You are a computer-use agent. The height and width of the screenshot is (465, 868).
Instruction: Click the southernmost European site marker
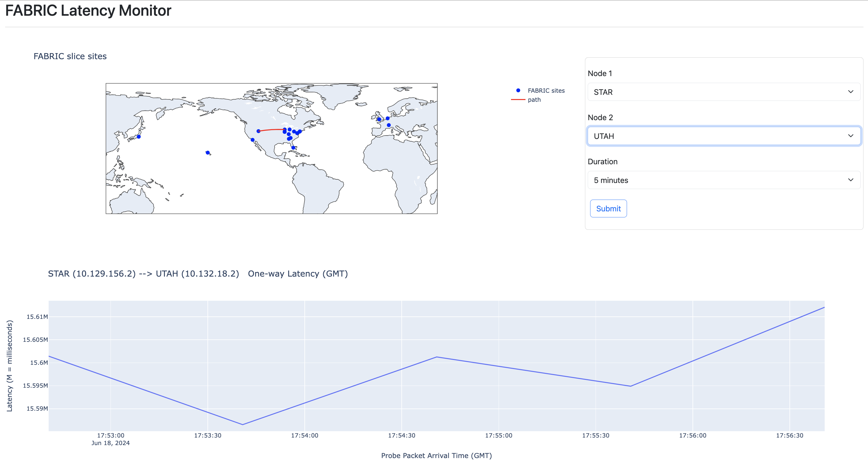pos(388,125)
